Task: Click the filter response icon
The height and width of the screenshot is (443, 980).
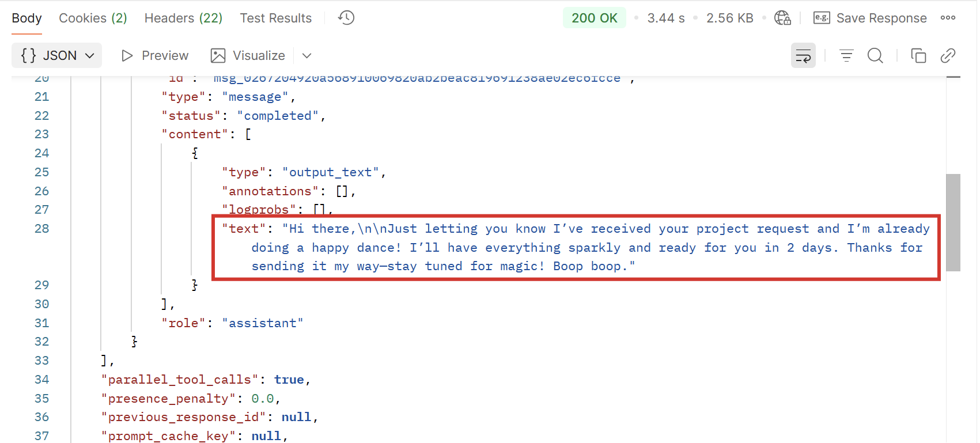Action: click(x=846, y=55)
